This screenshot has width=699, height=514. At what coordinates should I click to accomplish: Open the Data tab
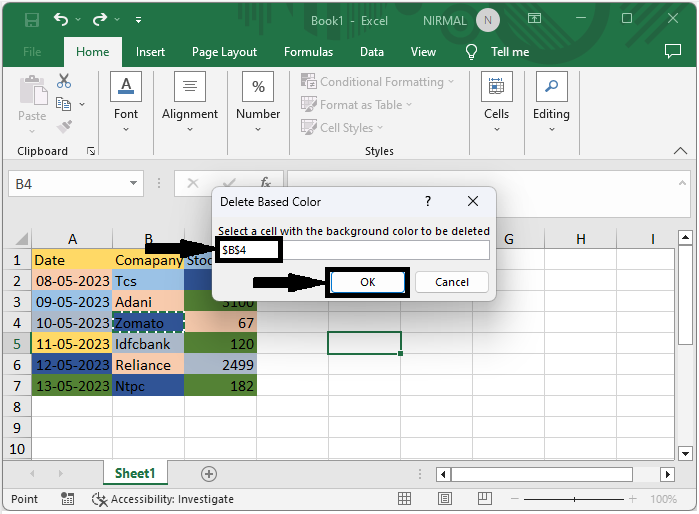pos(372,52)
